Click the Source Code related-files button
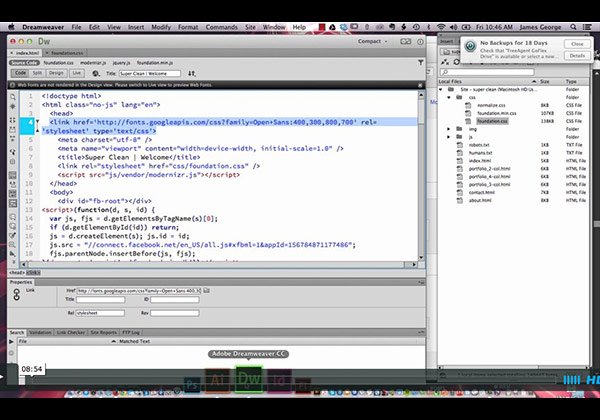Viewport: 600px width, 420px height. (x=24, y=63)
